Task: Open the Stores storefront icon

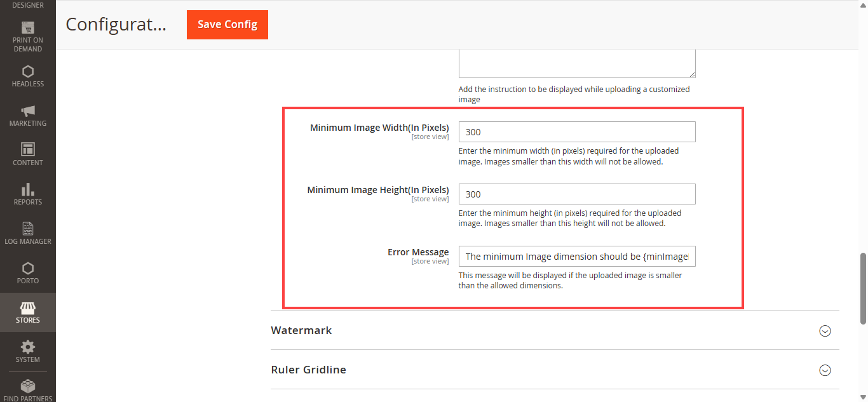Action: point(28,308)
